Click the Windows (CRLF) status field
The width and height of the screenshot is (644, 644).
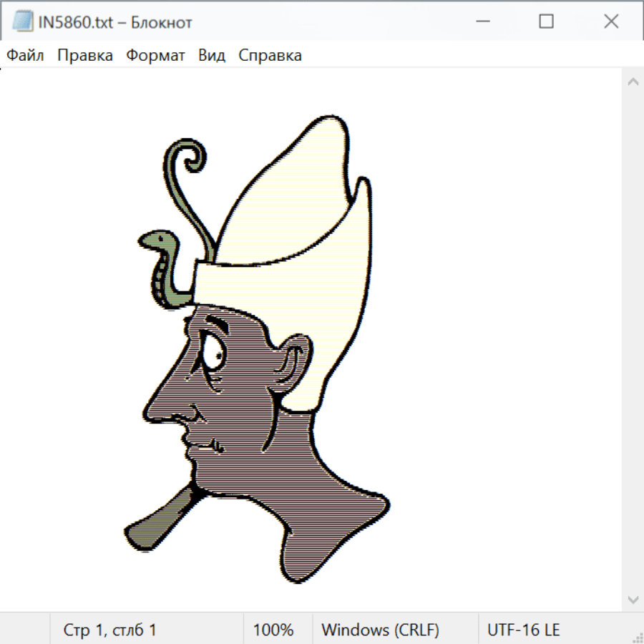pyautogui.click(x=380, y=630)
